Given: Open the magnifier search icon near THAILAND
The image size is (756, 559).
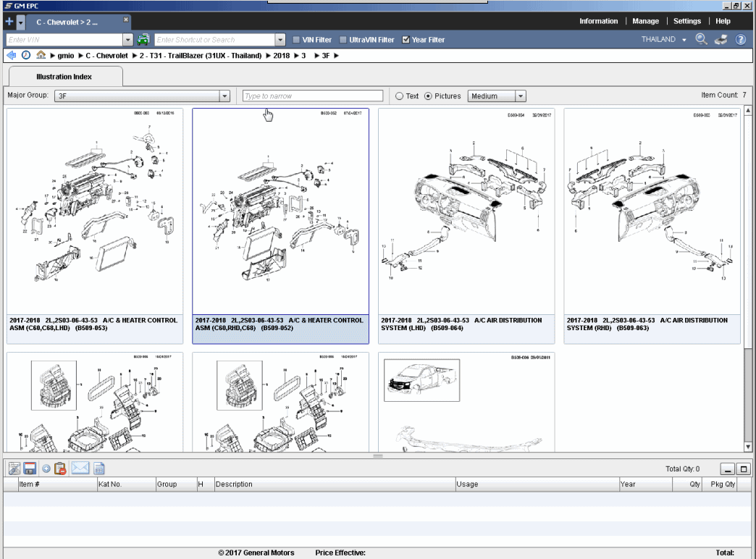Looking at the screenshot, I should [x=700, y=40].
